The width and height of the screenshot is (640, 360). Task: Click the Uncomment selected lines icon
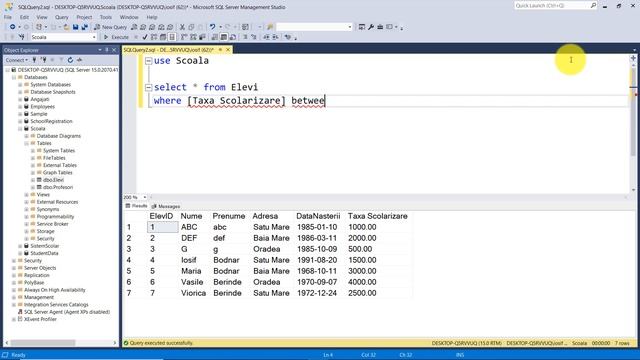pyautogui.click(x=254, y=37)
